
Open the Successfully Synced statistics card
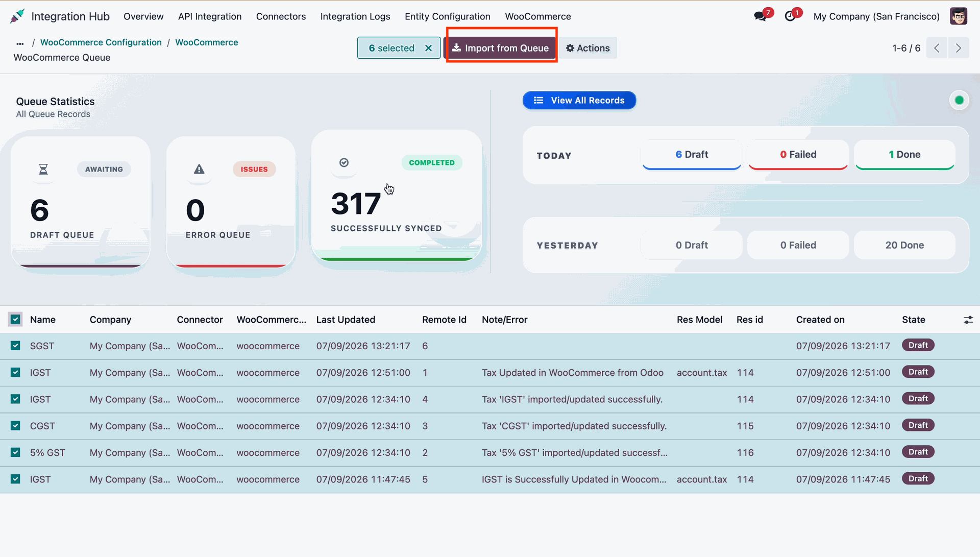(x=397, y=195)
